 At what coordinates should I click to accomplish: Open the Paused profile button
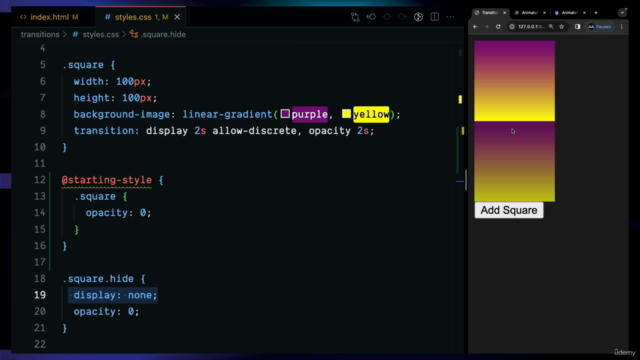pyautogui.click(x=600, y=27)
